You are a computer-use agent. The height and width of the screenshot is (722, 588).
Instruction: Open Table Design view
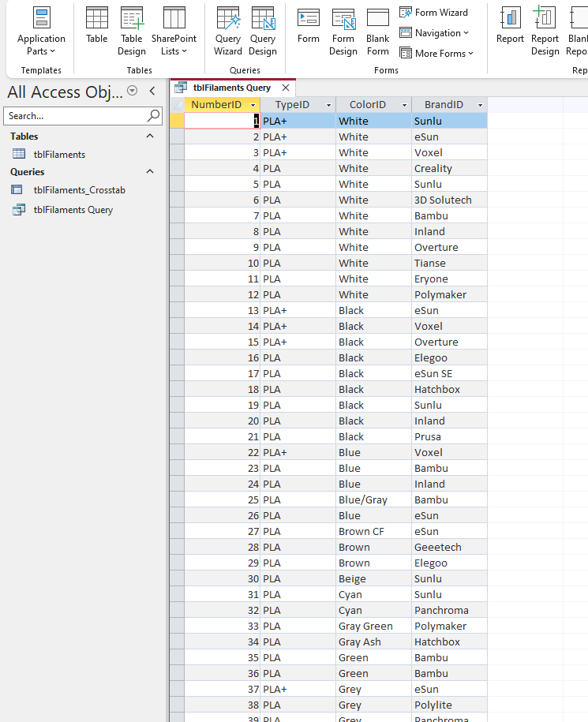[132, 32]
